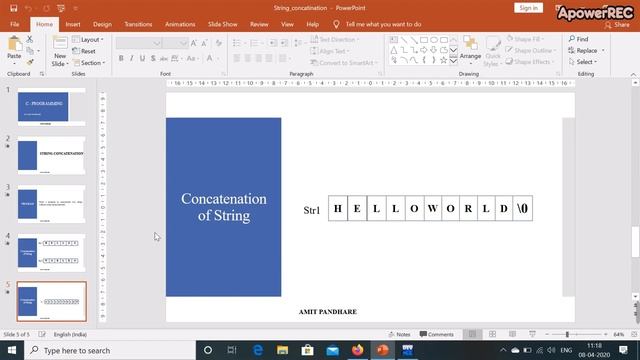640x360 pixels.
Task: Switch to the Slide Show tab
Action: point(222,24)
